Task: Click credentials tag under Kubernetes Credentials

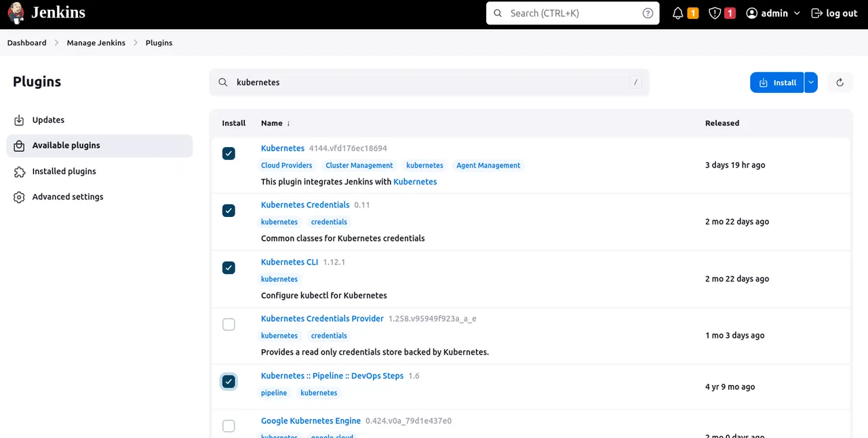Action: 329,222
